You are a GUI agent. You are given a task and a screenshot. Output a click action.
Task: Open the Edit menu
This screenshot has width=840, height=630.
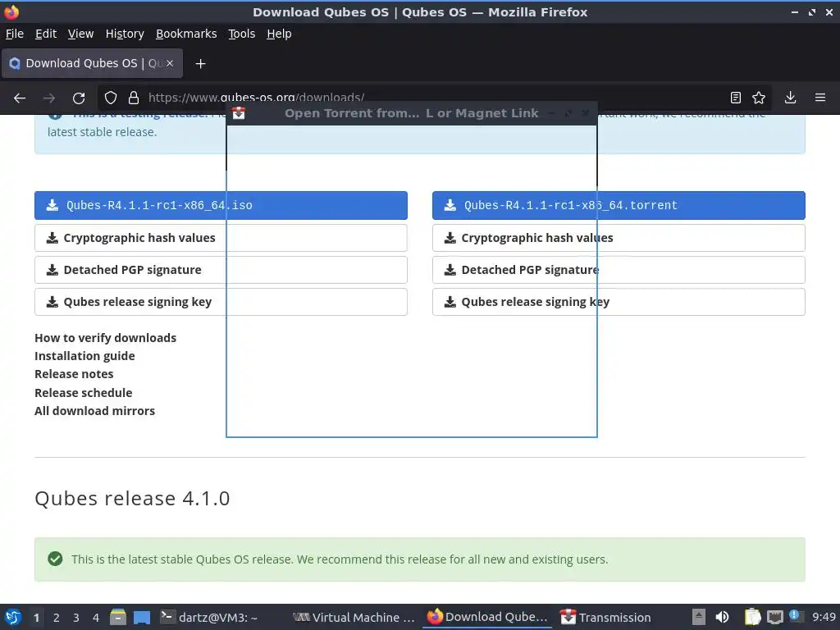pos(46,34)
